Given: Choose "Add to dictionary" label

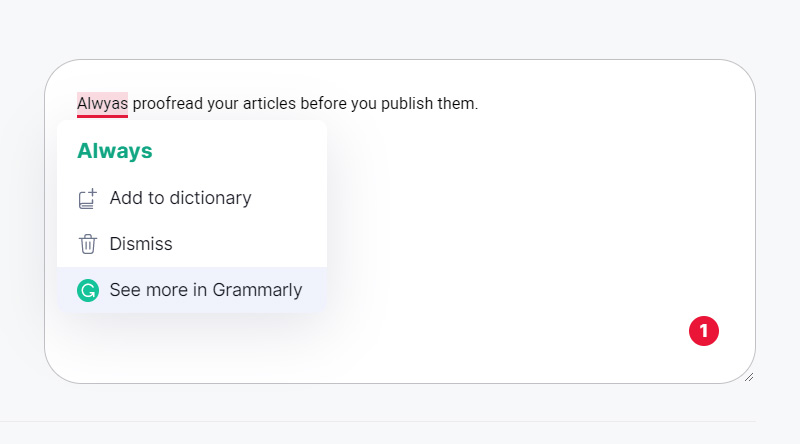Looking at the screenshot, I should click(181, 198).
